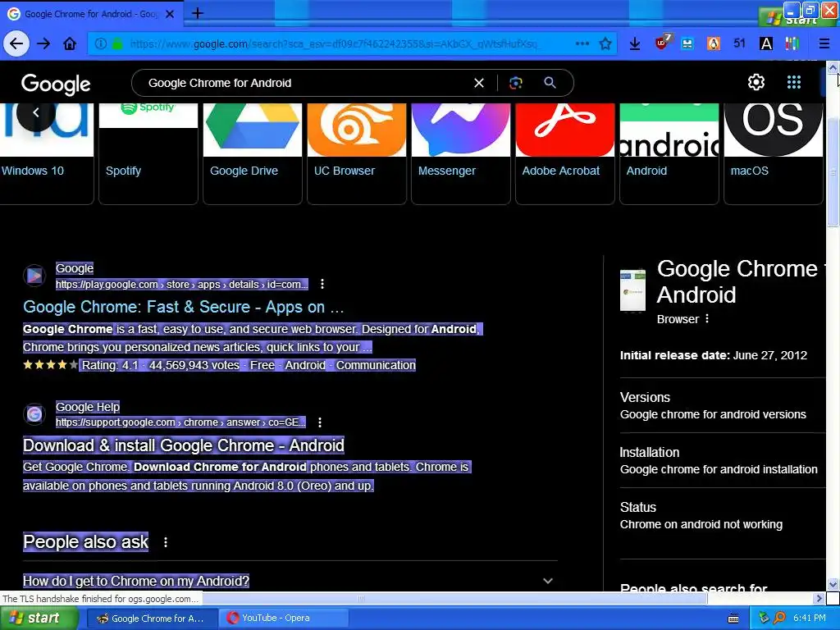Screen dimensions: 840x630
Task: Open uBlock Origin extension icon
Action: point(662,43)
